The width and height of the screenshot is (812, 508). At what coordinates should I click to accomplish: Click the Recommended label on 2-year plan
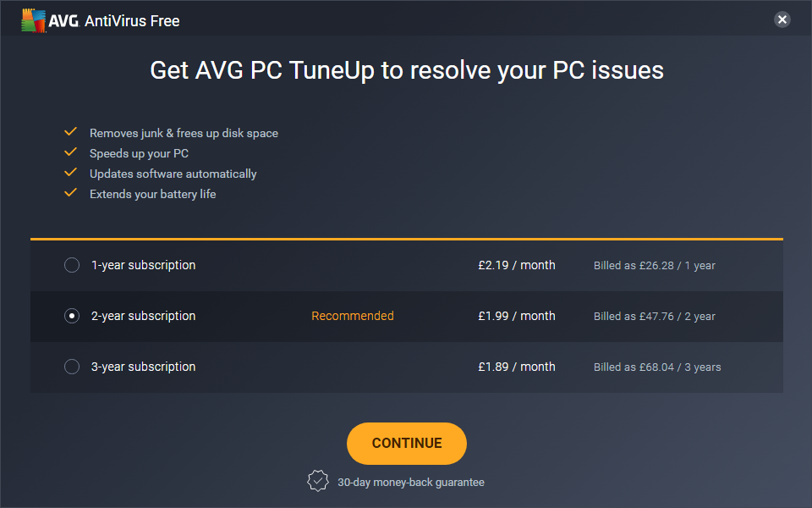pyautogui.click(x=353, y=316)
